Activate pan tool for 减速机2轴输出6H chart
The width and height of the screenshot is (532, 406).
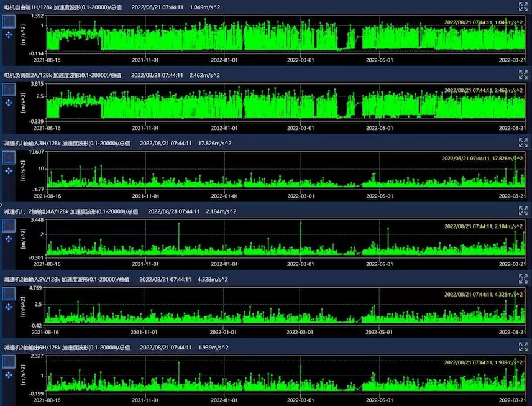pyautogui.click(x=9, y=376)
